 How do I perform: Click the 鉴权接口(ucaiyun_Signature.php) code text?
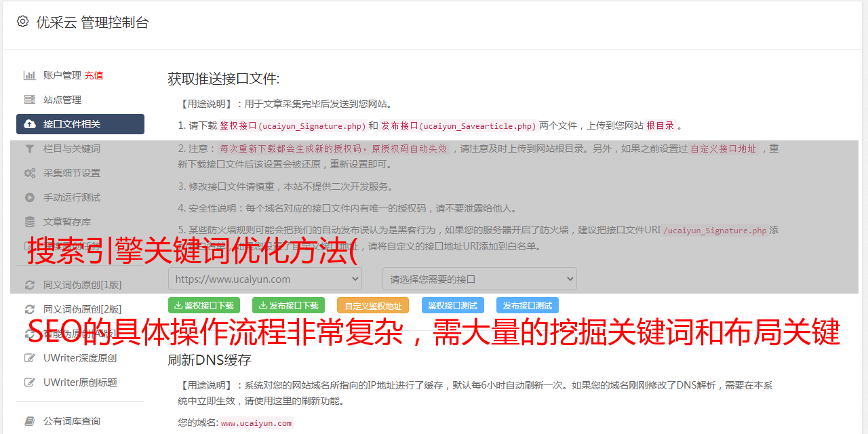coord(292,125)
